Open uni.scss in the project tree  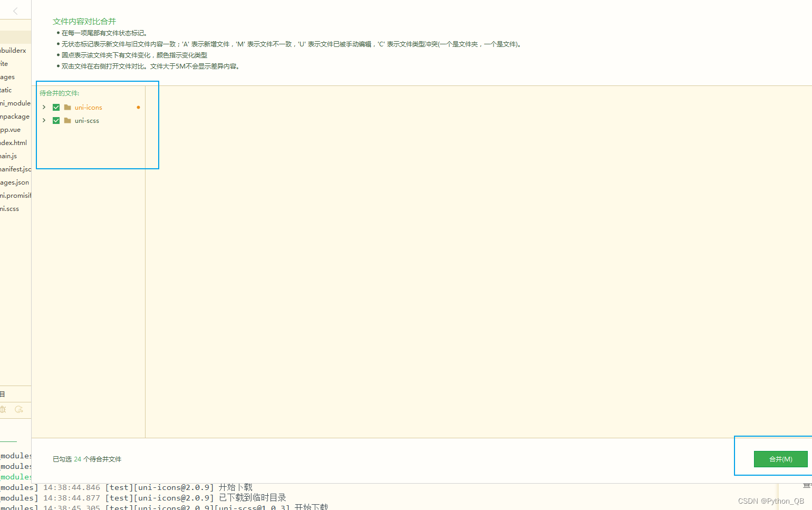point(9,208)
